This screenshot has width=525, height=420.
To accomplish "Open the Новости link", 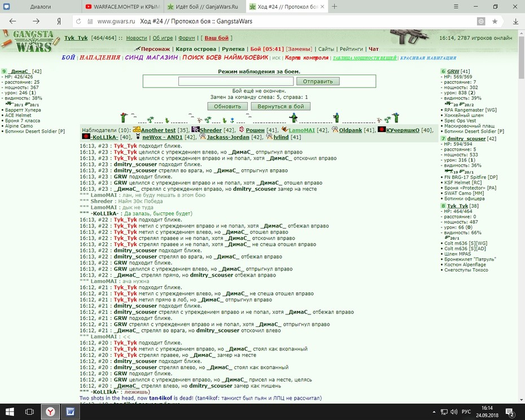I will click(x=136, y=38).
